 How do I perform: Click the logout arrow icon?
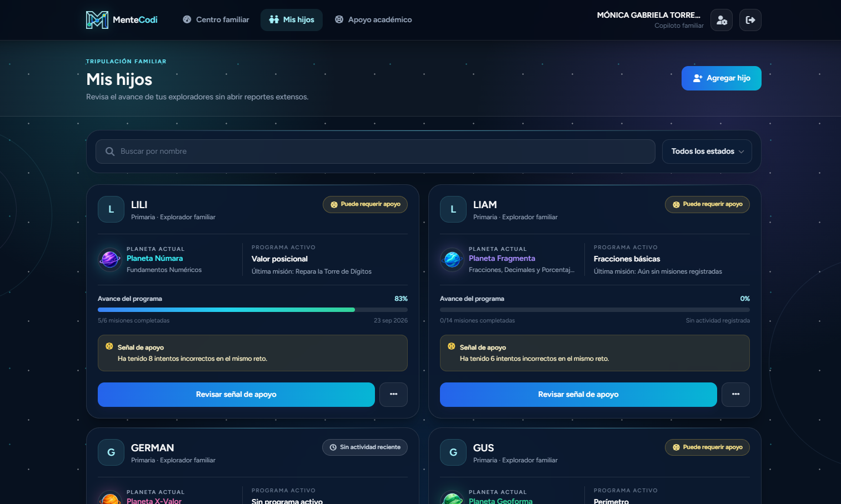(750, 20)
